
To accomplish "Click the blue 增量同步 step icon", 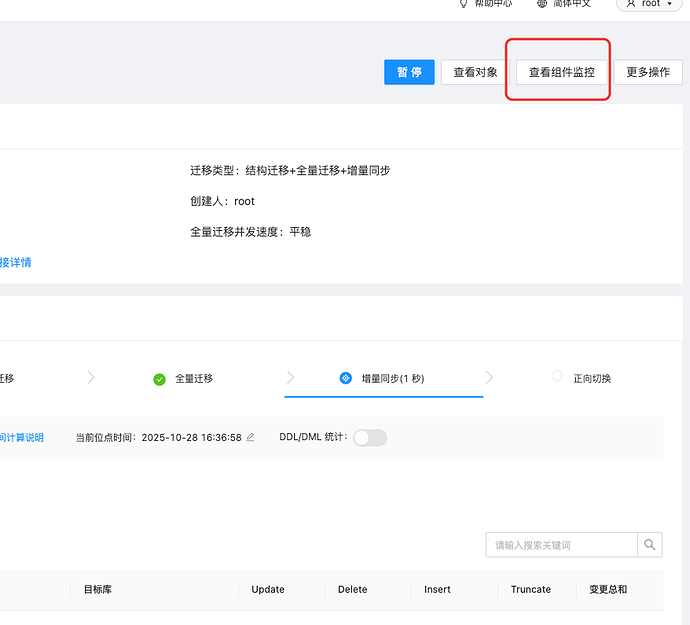I will (346, 378).
